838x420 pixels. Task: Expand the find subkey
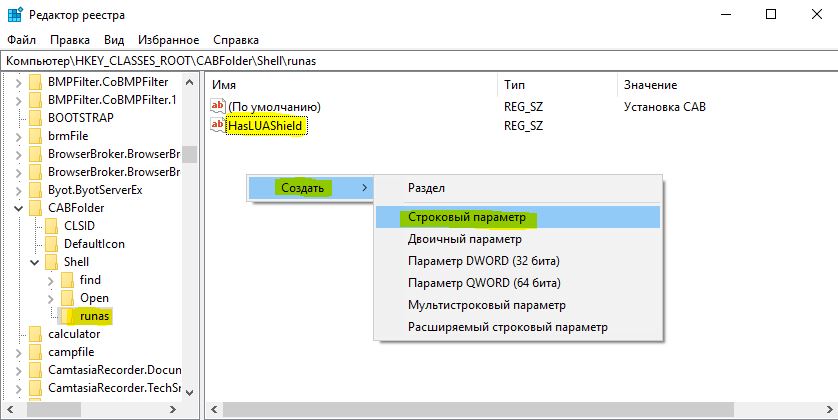pos(51,281)
